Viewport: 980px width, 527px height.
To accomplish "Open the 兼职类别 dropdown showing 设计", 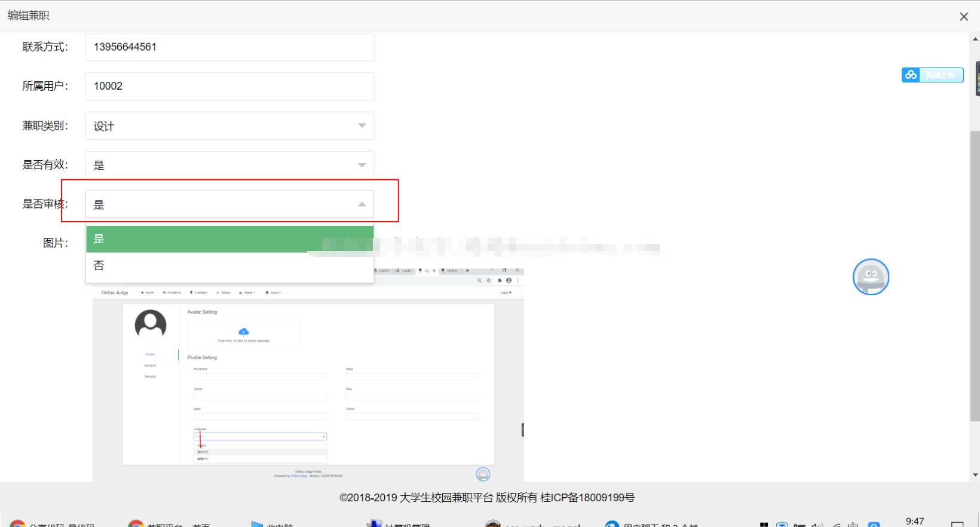I will pos(229,126).
